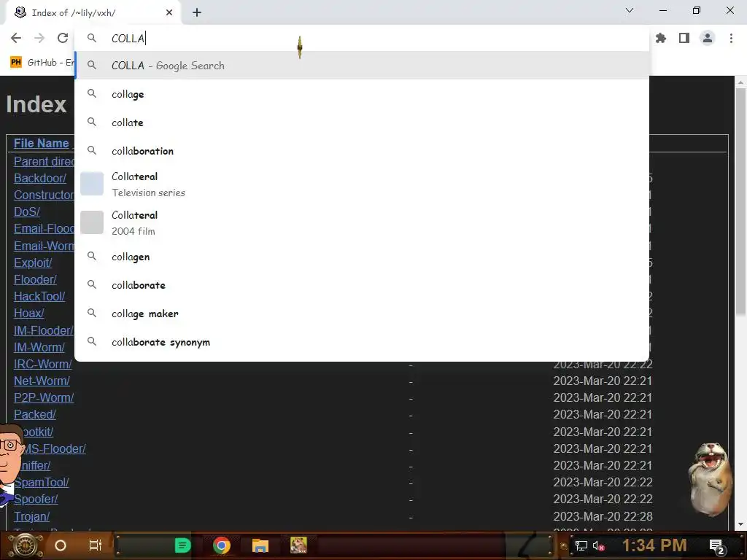Image resolution: width=747 pixels, height=560 pixels.
Task: Sort by the File Name column header
Action: coord(42,144)
